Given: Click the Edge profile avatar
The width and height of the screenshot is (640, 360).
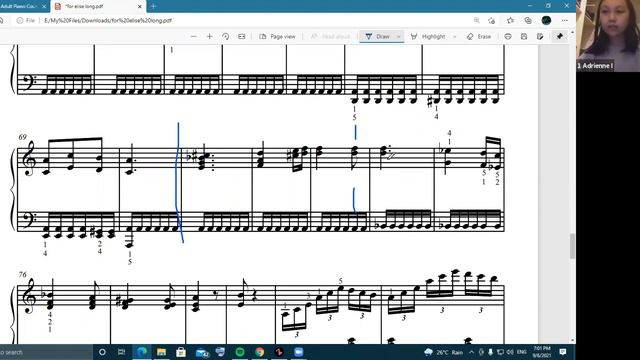Looking at the screenshot, I should (546, 20).
